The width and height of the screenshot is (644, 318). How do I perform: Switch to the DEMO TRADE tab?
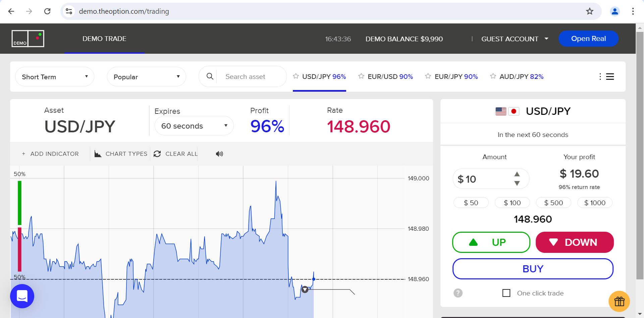(104, 39)
